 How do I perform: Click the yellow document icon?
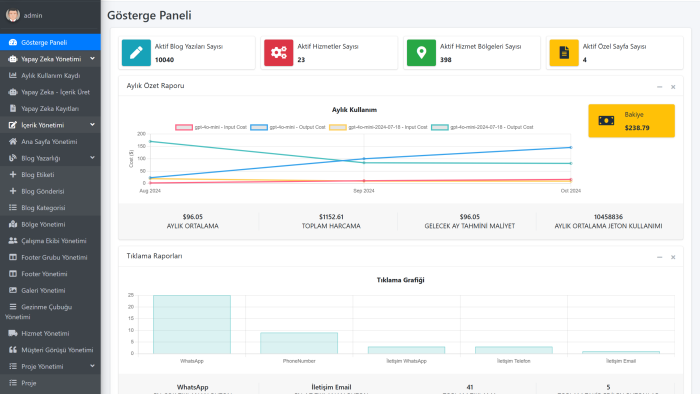(x=564, y=53)
